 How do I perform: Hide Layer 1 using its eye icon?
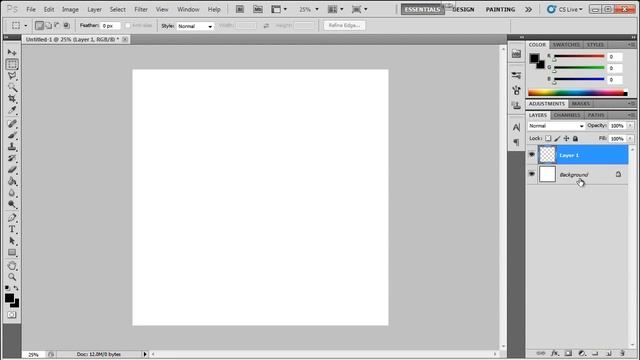(x=531, y=155)
